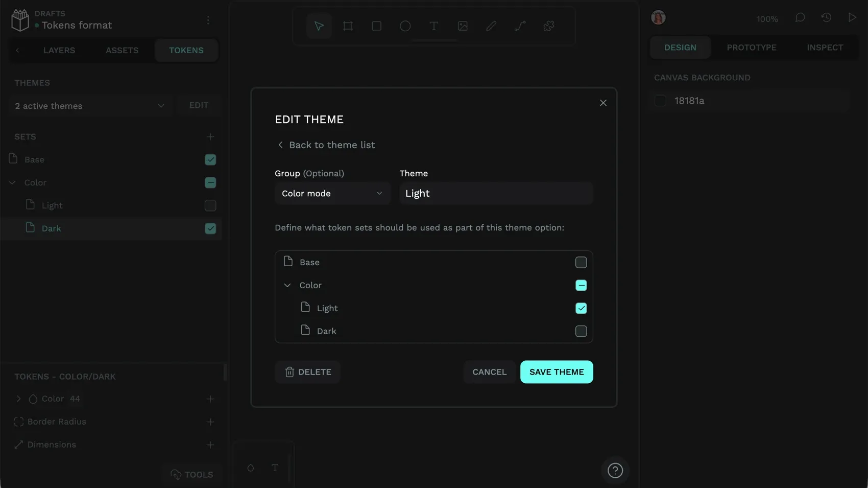Select the Pen tool
The width and height of the screenshot is (868, 488).
[x=491, y=26]
